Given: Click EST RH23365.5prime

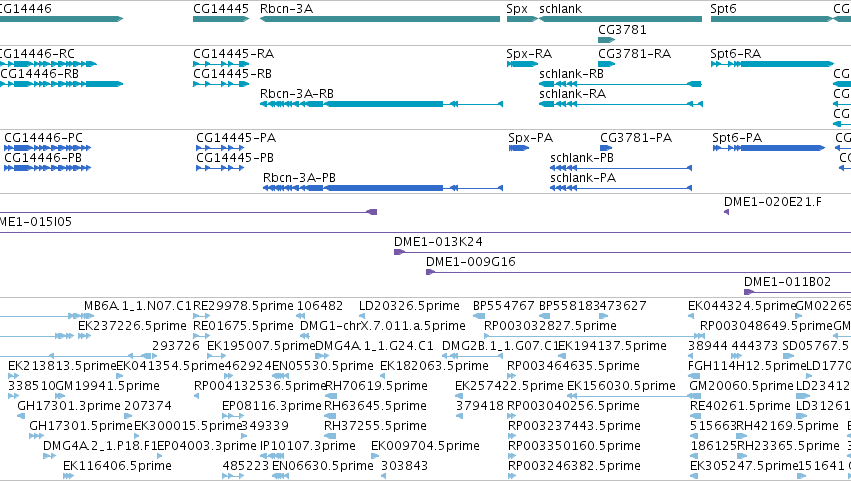Looking at the screenshot, I should click(x=788, y=446).
